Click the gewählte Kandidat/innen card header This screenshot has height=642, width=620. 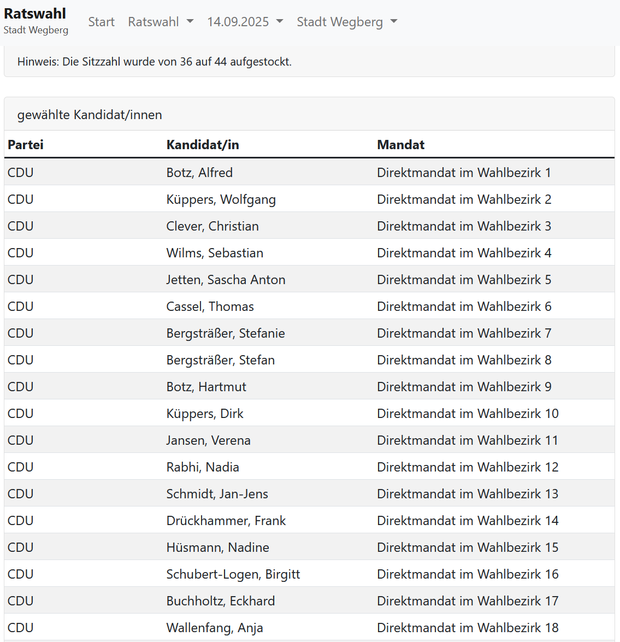pyautogui.click(x=90, y=115)
